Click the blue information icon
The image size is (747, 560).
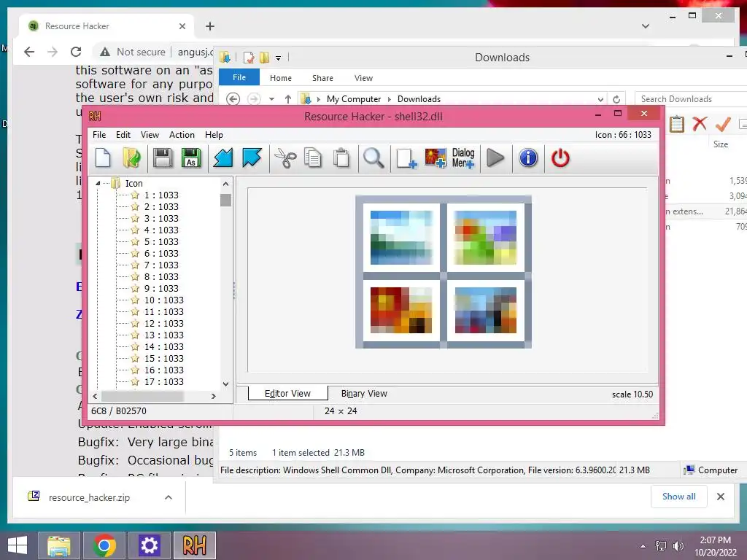click(x=528, y=158)
